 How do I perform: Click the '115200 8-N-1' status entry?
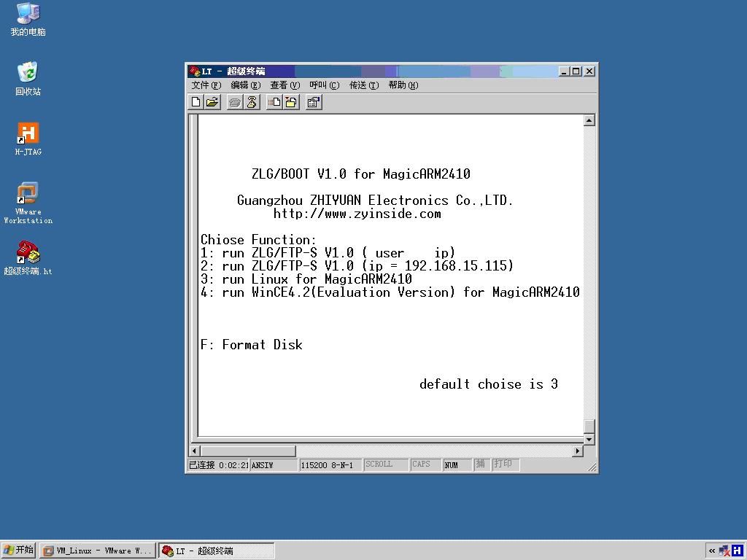[330, 465]
